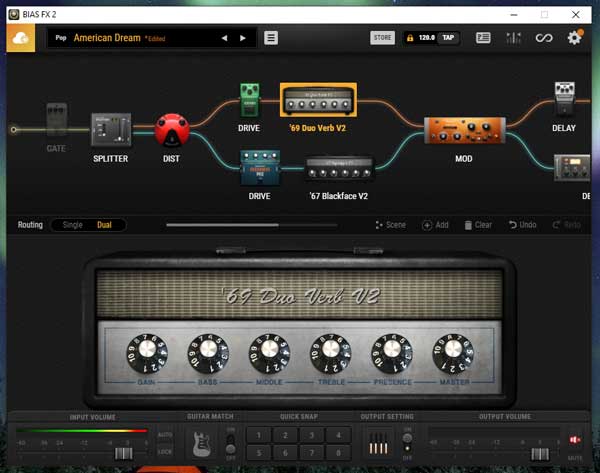
Task: Select Quick Snap slot 2
Action: (285, 435)
